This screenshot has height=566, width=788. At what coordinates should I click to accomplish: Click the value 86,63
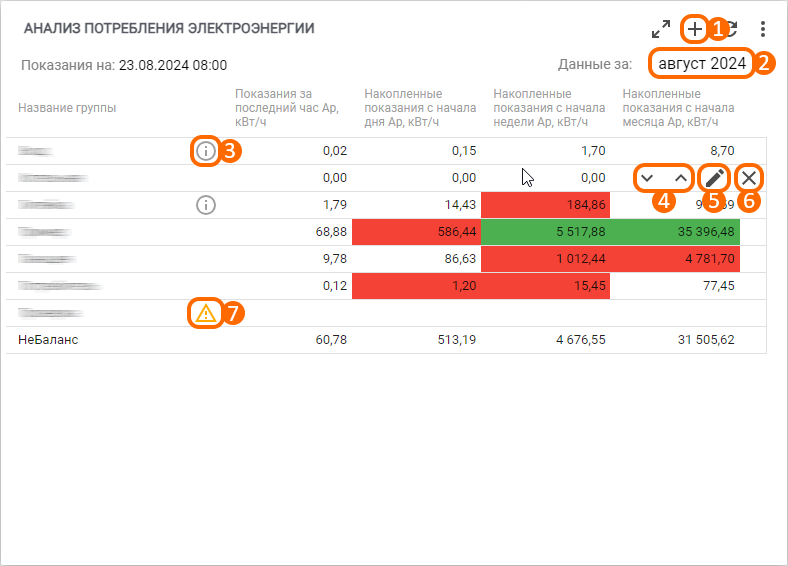click(460, 259)
